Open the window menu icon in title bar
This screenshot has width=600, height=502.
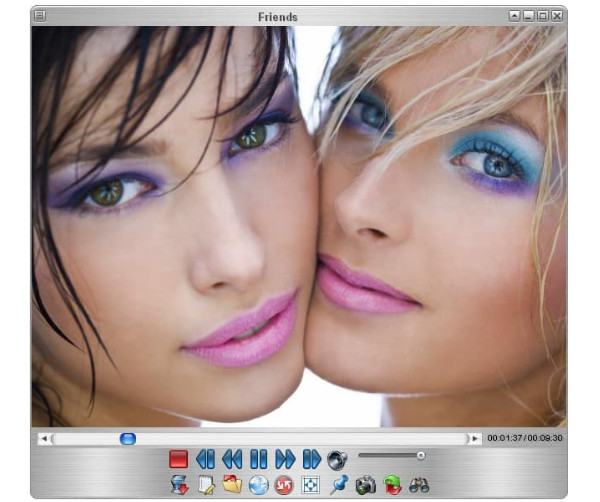coord(40,16)
